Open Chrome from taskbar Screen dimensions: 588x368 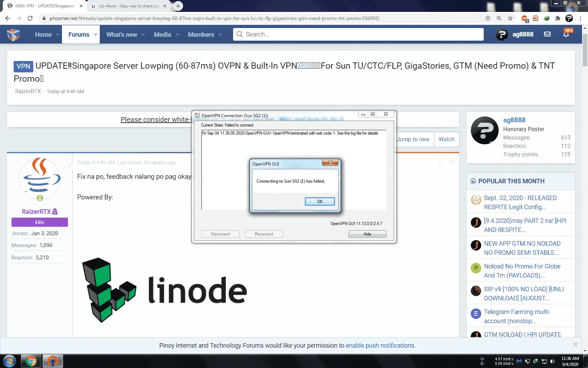tap(31, 361)
